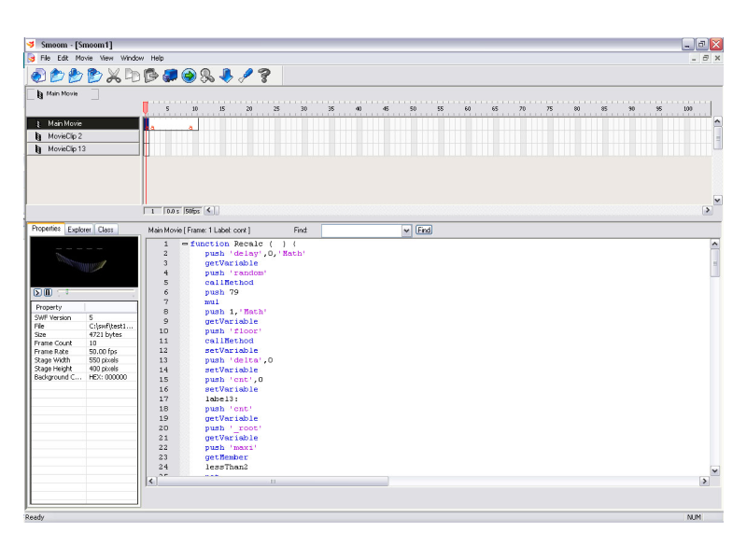747x560 pixels.
Task: Click the Find button
Action: pyautogui.click(x=424, y=230)
